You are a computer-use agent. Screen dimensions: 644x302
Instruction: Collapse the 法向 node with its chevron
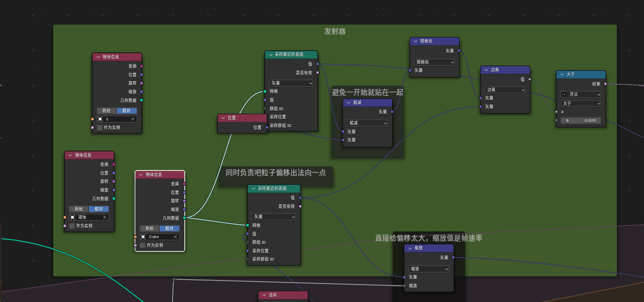point(264,295)
